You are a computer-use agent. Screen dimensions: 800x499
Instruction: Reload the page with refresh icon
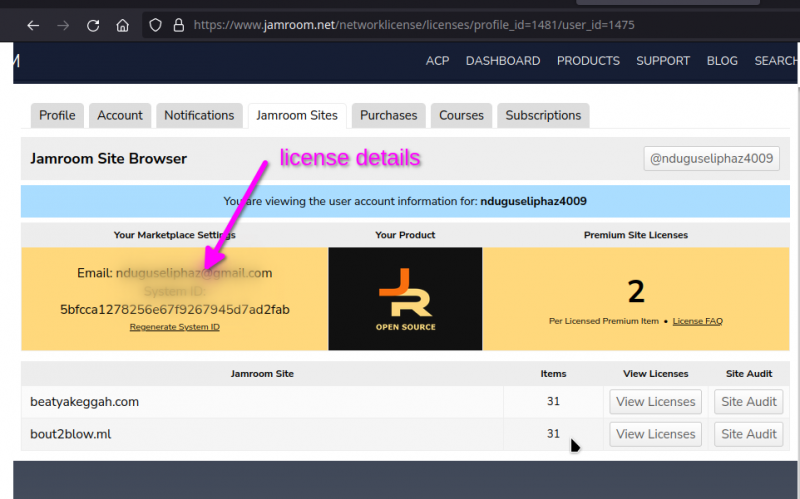[x=93, y=25]
